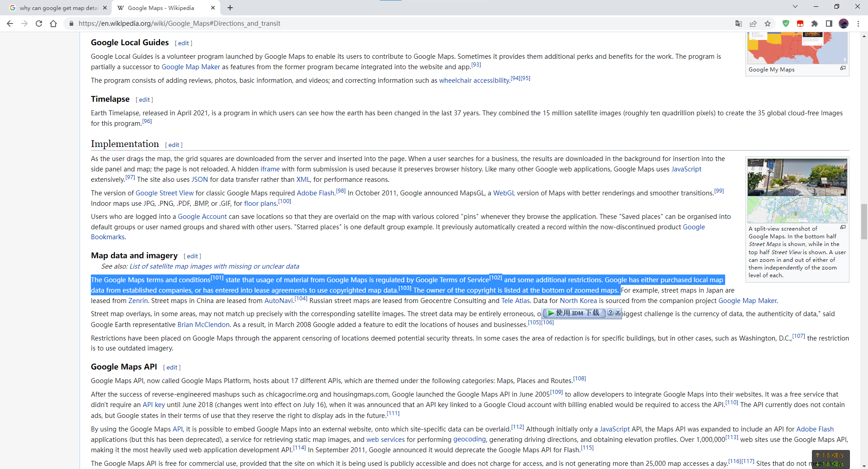Open the browser home page
This screenshot has width=868, height=469.
(x=53, y=24)
